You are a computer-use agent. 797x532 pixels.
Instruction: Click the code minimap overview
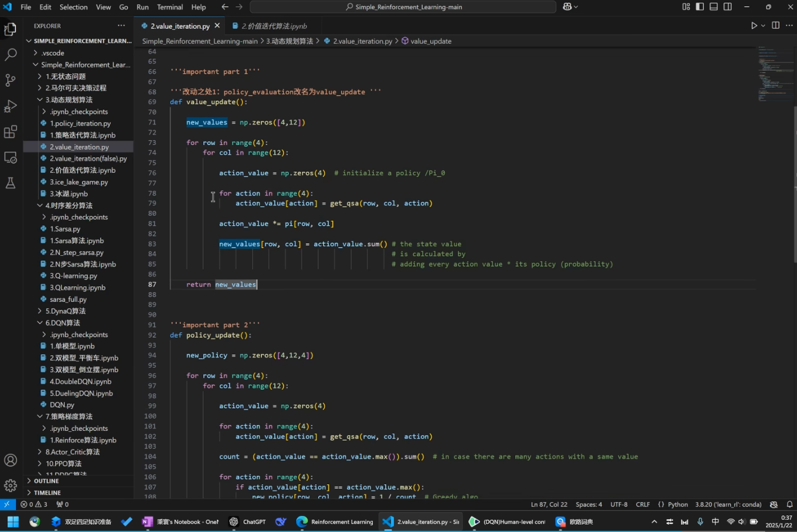click(x=775, y=75)
